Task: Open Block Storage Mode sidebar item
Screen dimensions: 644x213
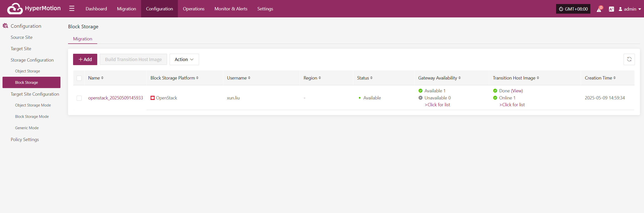Action: [32, 117]
